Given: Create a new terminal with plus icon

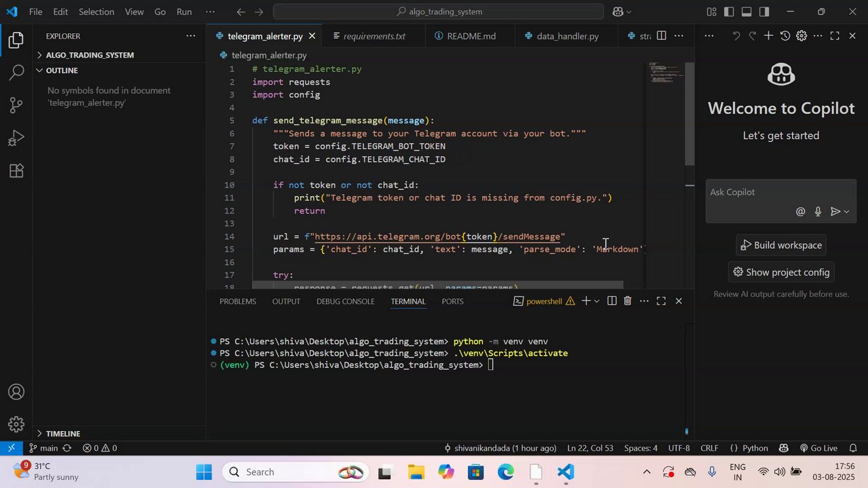Looking at the screenshot, I should pyautogui.click(x=586, y=301).
